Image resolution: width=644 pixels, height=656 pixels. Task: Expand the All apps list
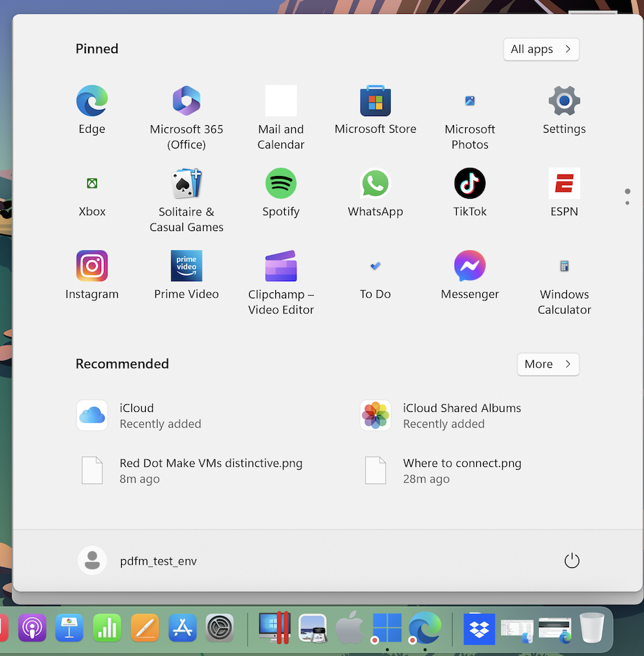(x=541, y=49)
